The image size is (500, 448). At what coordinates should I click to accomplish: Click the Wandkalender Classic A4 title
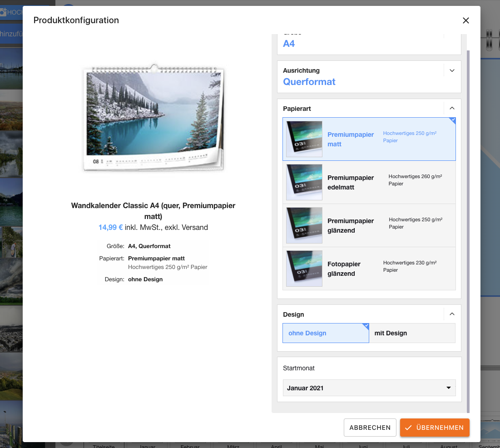click(153, 211)
